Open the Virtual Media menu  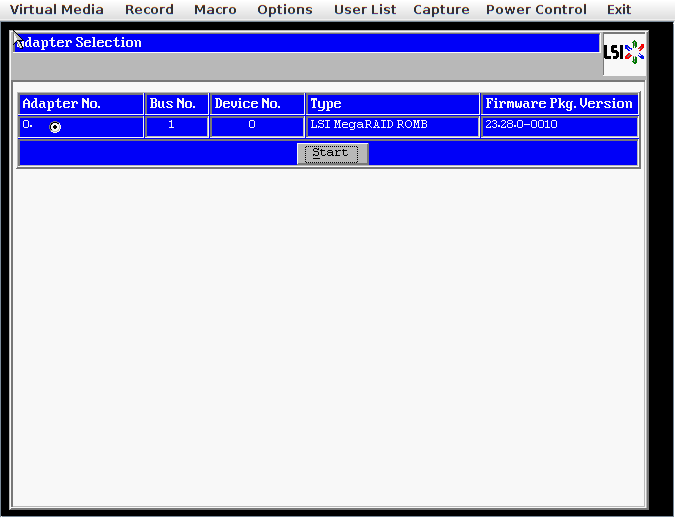[56, 9]
